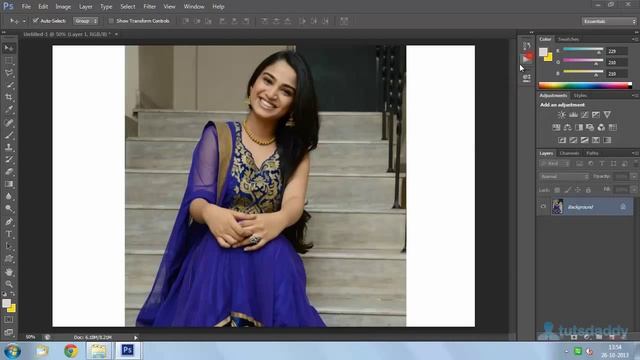640x360 pixels.
Task: Select the Pen tool
Action: point(9,222)
